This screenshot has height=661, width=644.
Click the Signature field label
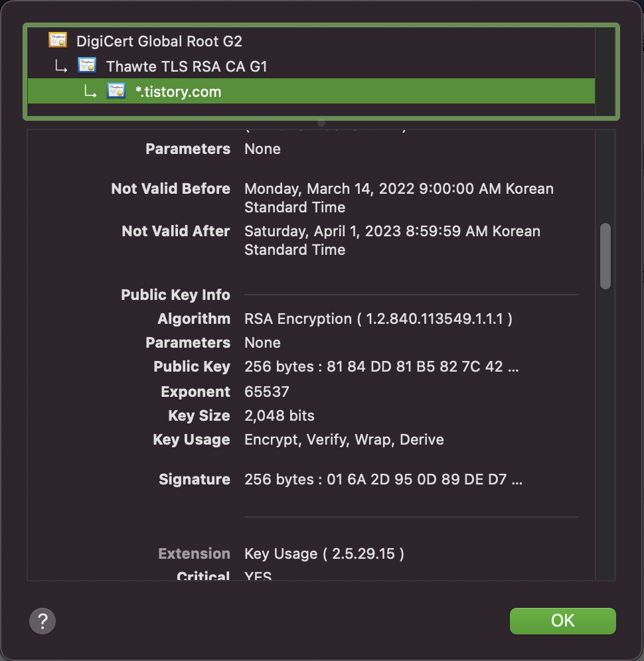(x=195, y=479)
